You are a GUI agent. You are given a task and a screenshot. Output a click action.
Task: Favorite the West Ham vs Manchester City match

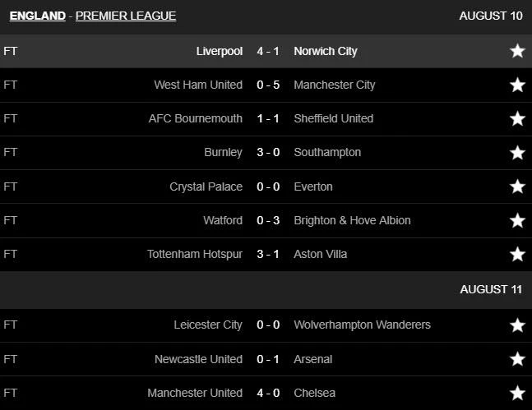pyautogui.click(x=517, y=85)
